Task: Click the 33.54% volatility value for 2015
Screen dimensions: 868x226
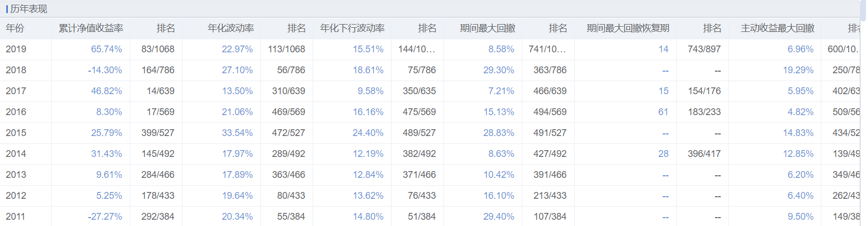Action: point(237,133)
